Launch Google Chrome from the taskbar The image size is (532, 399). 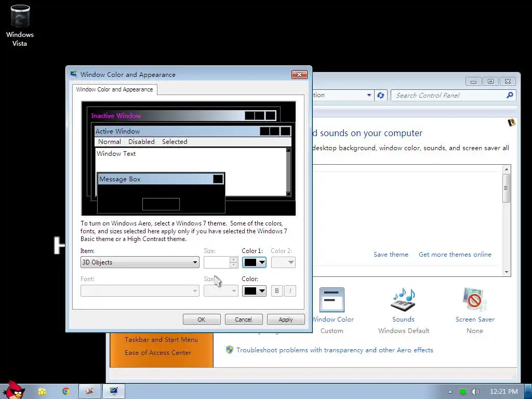[x=66, y=391]
